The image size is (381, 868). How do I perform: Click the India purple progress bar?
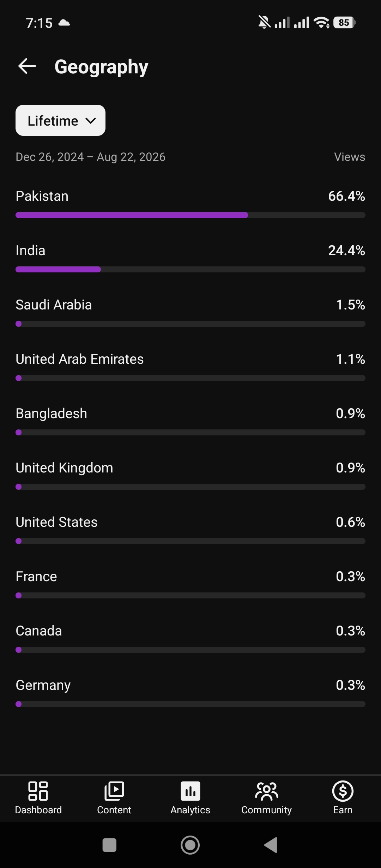point(58,270)
